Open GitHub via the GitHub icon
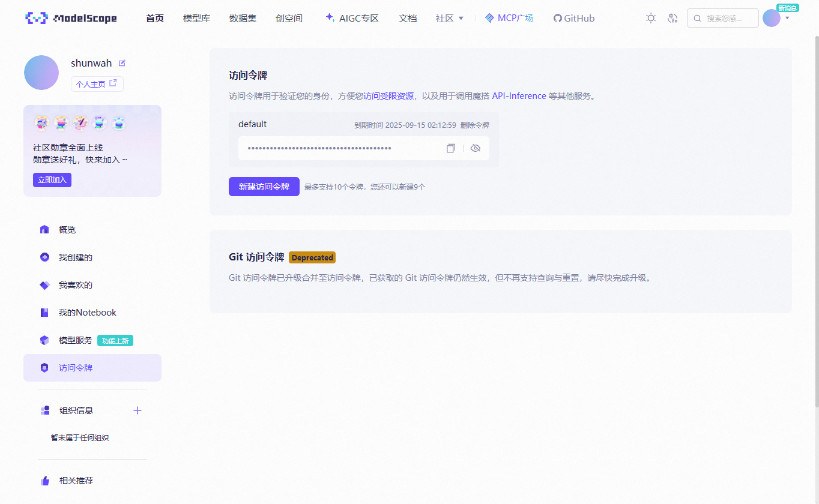 coord(557,18)
